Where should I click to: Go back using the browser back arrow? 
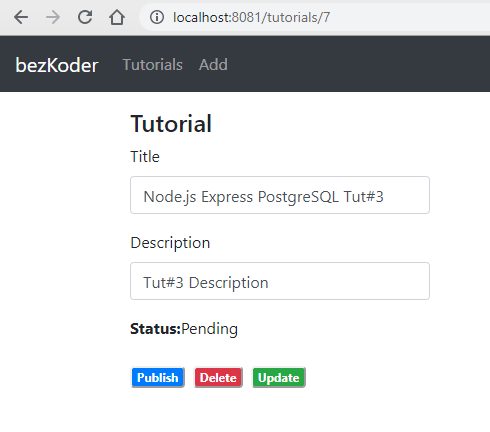(x=21, y=17)
